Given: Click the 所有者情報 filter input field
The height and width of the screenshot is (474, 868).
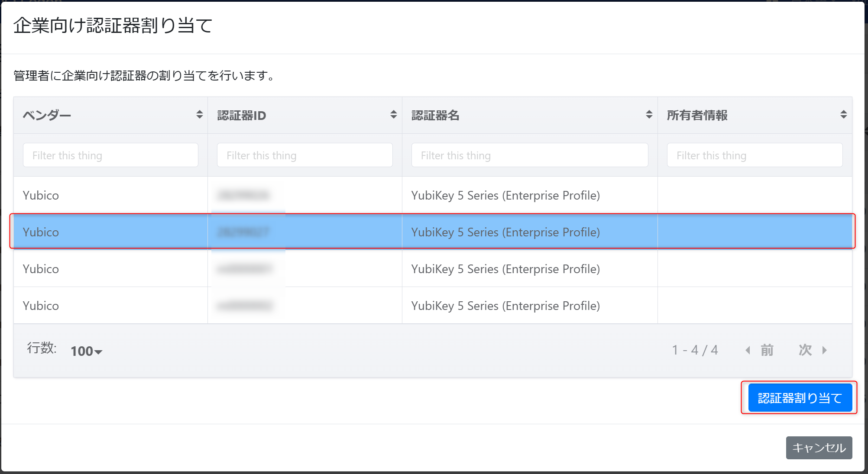Looking at the screenshot, I should pos(755,155).
